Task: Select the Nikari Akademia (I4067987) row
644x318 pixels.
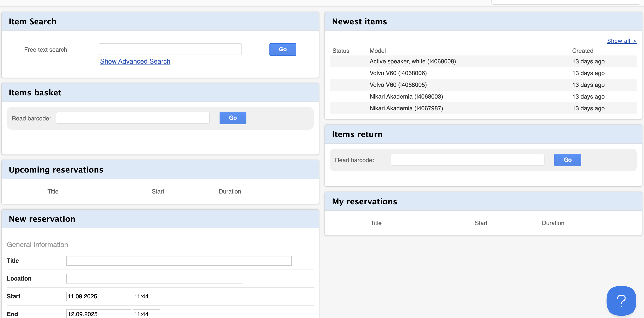Action: point(483,108)
